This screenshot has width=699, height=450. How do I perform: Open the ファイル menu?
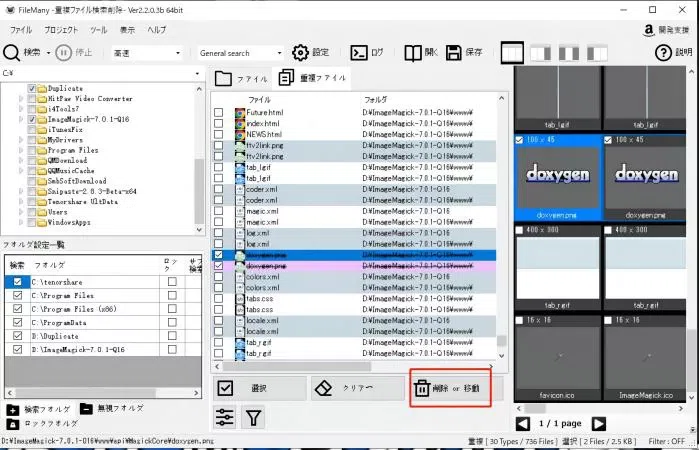[x=21, y=30]
